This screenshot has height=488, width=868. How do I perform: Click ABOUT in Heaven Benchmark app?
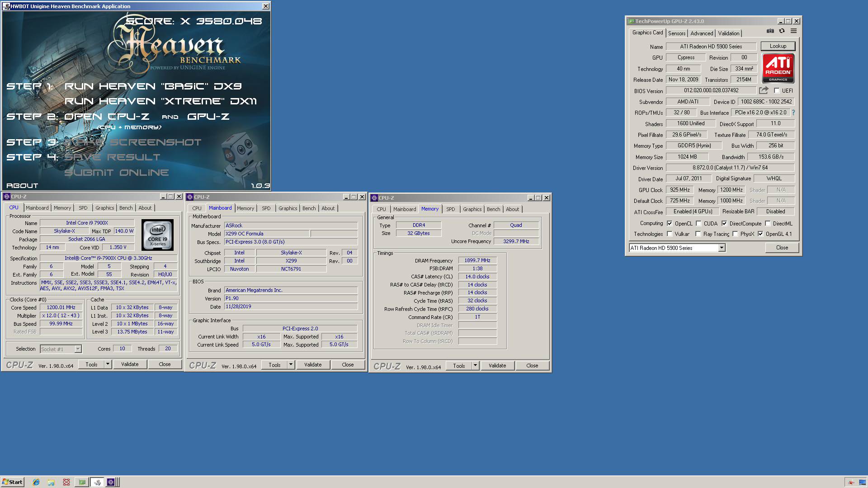pyautogui.click(x=22, y=185)
